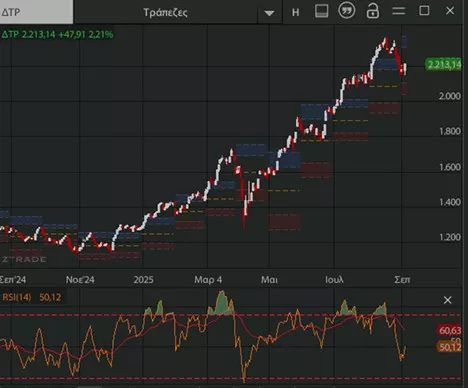Click the Μαι date axis label
Screen dimensions: 468x388
[269, 280]
